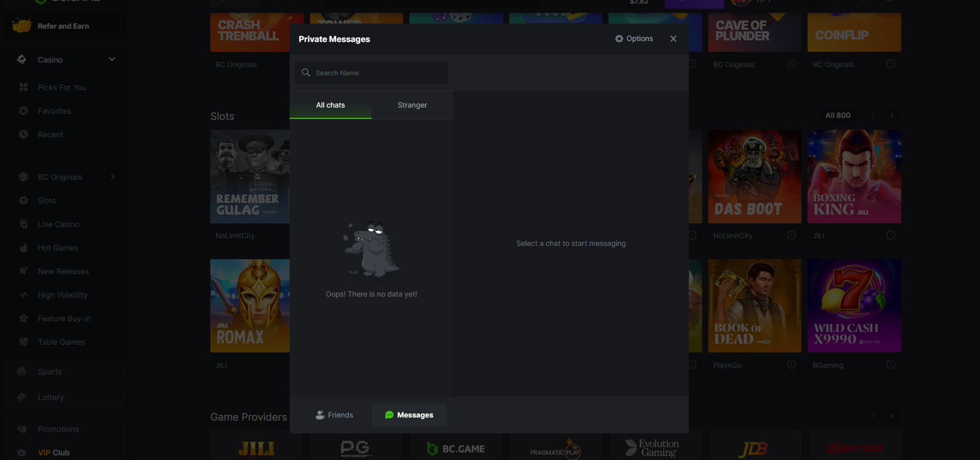
Task: Click the Feature Buy-in star icon
Action: tap(24, 318)
